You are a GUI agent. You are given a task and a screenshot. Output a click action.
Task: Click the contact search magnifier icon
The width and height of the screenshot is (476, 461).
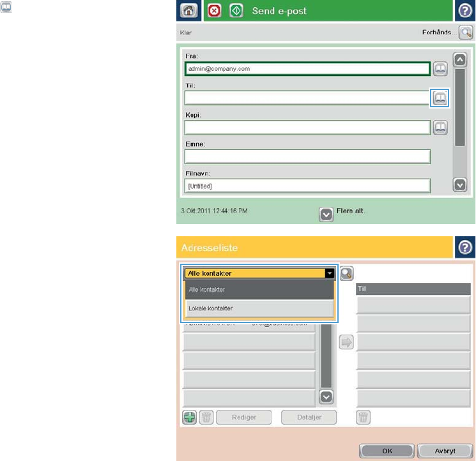click(346, 273)
